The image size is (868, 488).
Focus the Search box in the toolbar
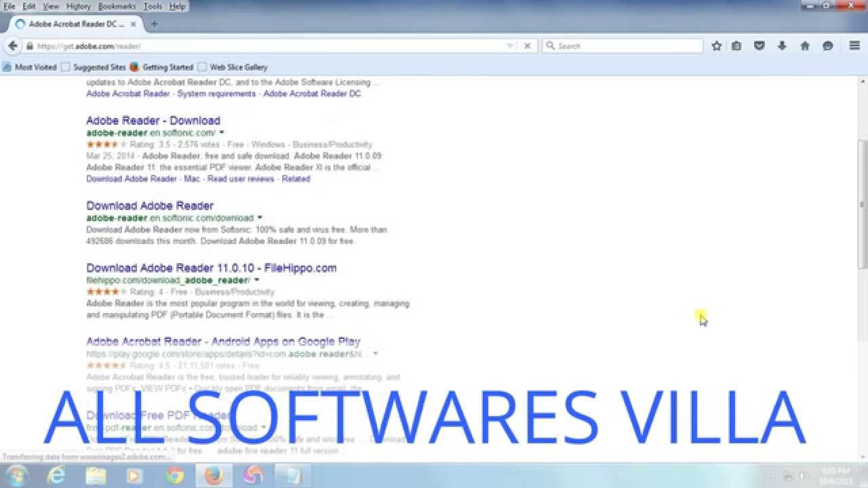coord(623,46)
